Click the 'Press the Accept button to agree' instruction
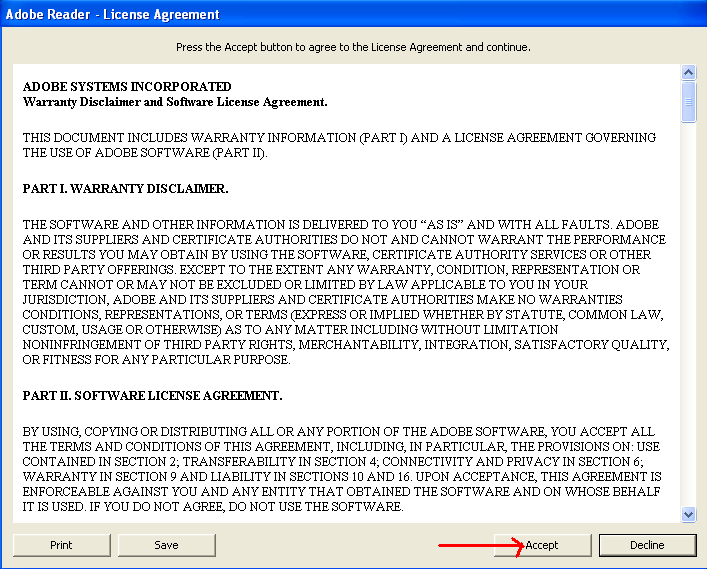The width and height of the screenshot is (707, 569). 353,47
